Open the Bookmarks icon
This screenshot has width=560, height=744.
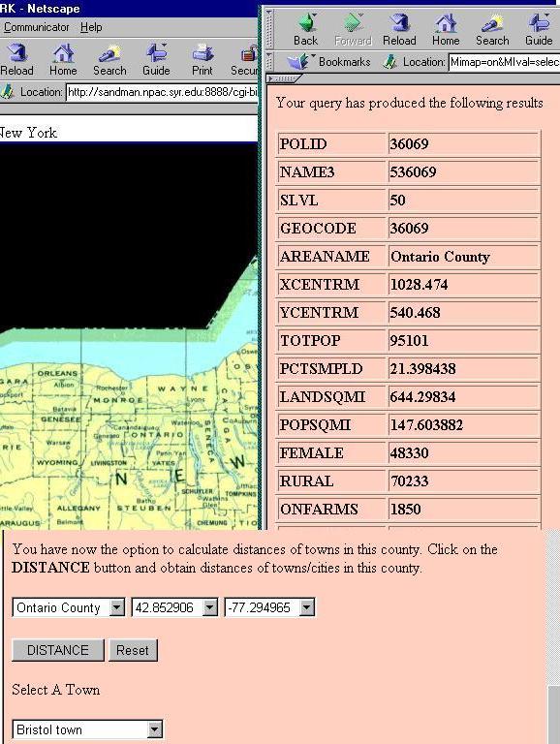[297, 62]
